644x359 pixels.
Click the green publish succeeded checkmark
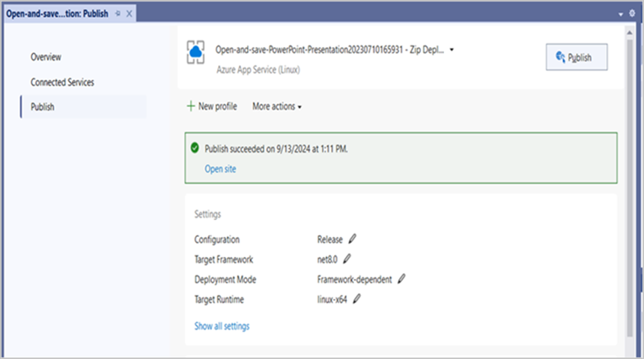(x=195, y=148)
